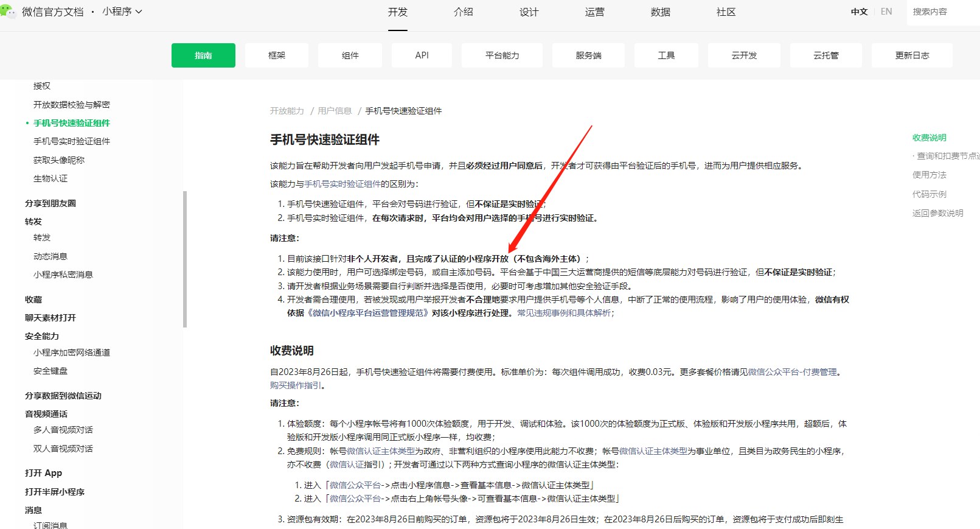The width and height of the screenshot is (980, 529).
Task: Visit the 社区 top navigation tab
Action: pos(726,12)
